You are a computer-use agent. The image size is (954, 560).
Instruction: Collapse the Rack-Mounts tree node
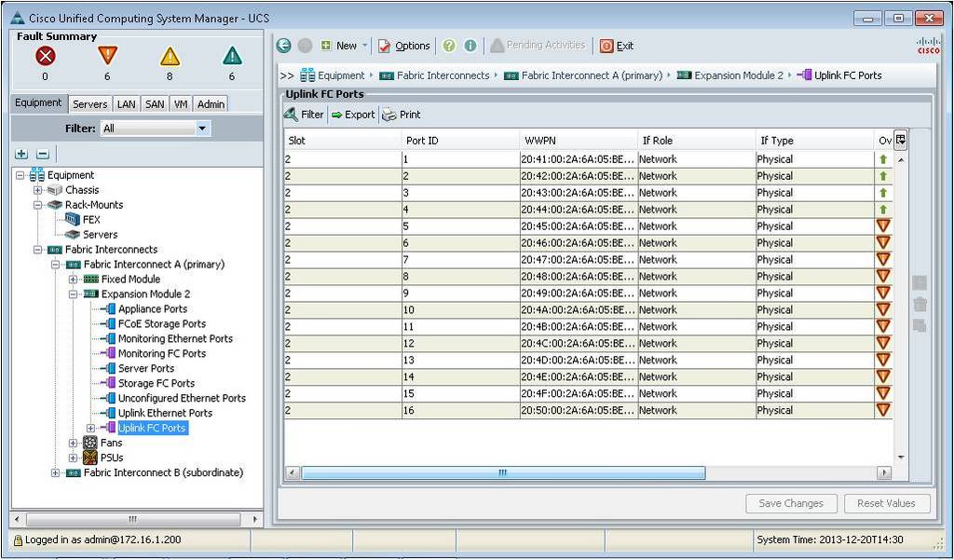tap(37, 205)
